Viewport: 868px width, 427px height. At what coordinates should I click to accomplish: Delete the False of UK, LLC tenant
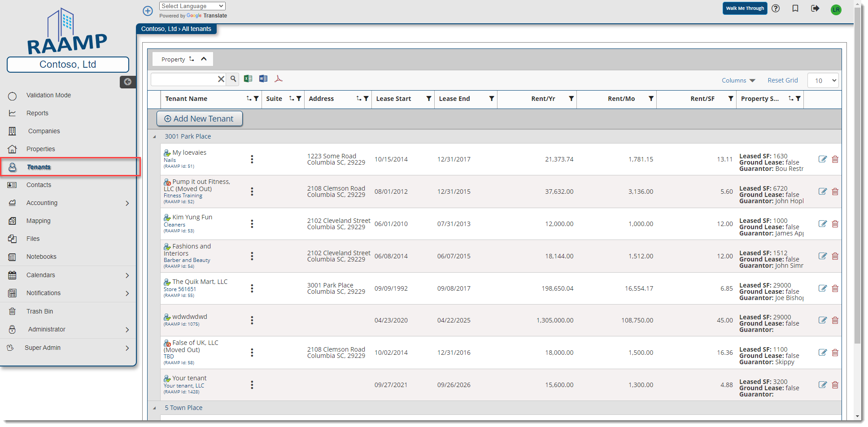835,353
